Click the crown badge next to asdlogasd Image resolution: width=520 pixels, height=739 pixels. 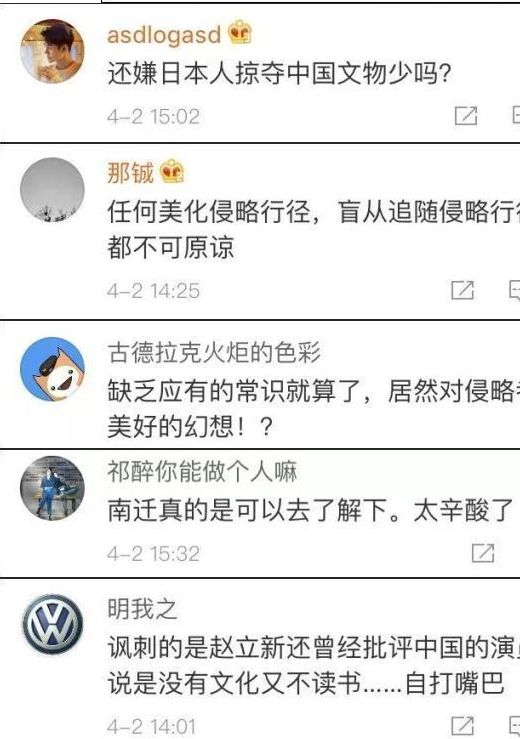[x=239, y=33]
